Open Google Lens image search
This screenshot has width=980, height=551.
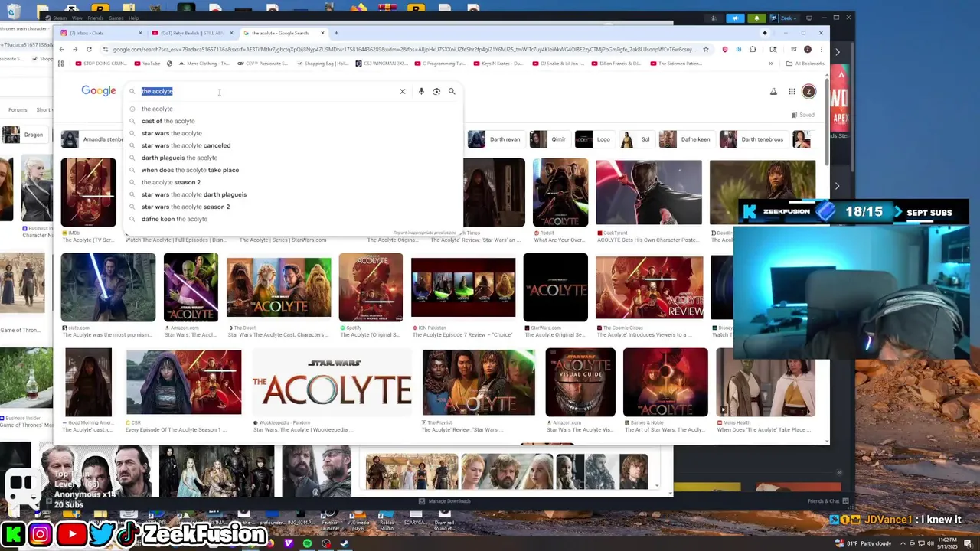coord(436,91)
